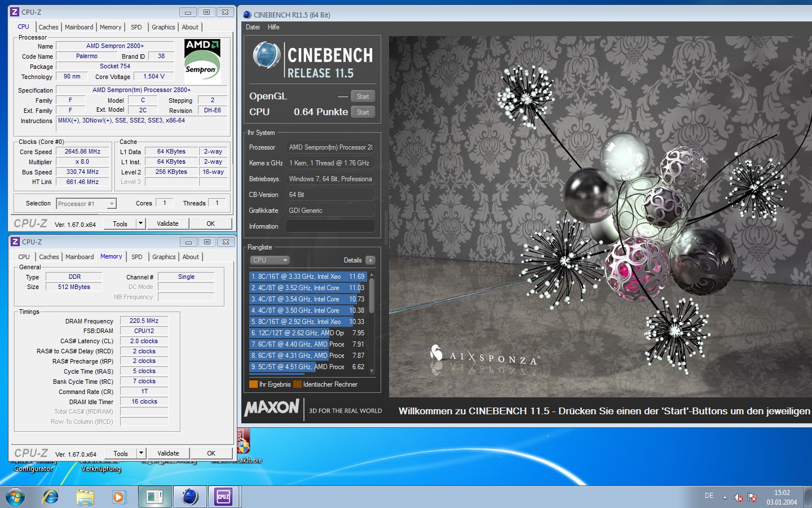812x508 pixels.
Task: Switch to Mainboard tab in CPU-Z processor window
Action: 79,27
